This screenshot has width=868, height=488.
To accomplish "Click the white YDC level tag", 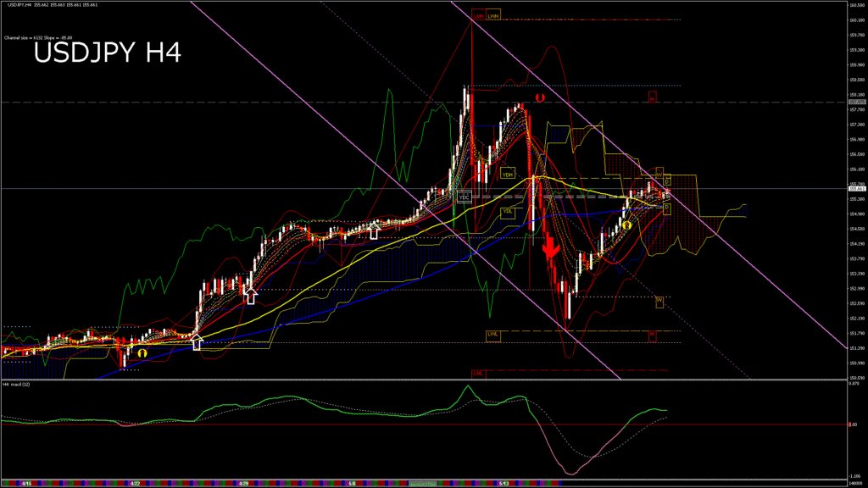I will pos(464,197).
